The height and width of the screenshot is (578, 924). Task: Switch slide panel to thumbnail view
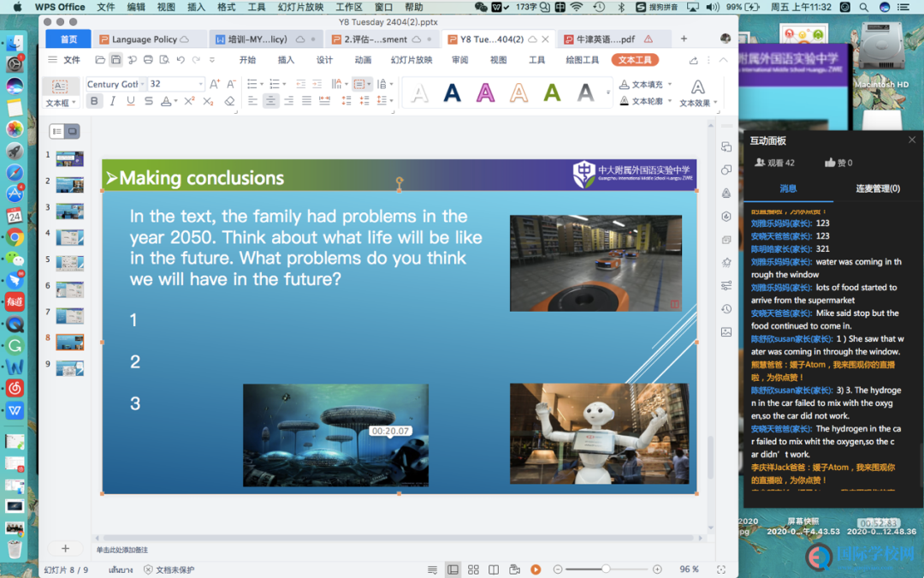[x=73, y=132]
